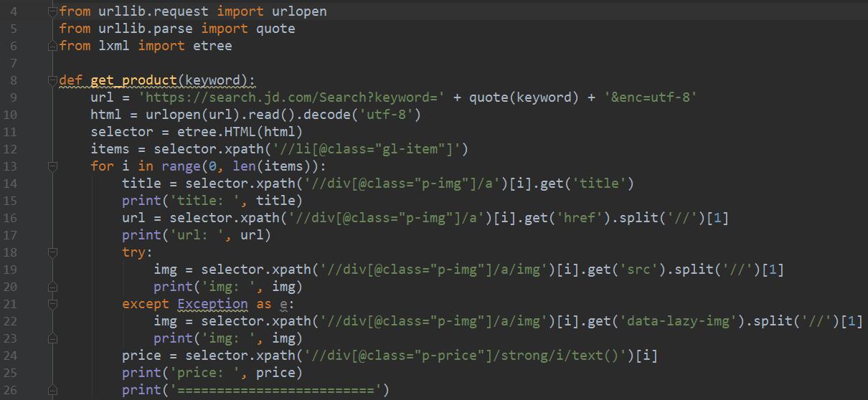Click 'urlopen(url)' on the html assignment line
Screen dimensions: 868x400
click(193, 115)
